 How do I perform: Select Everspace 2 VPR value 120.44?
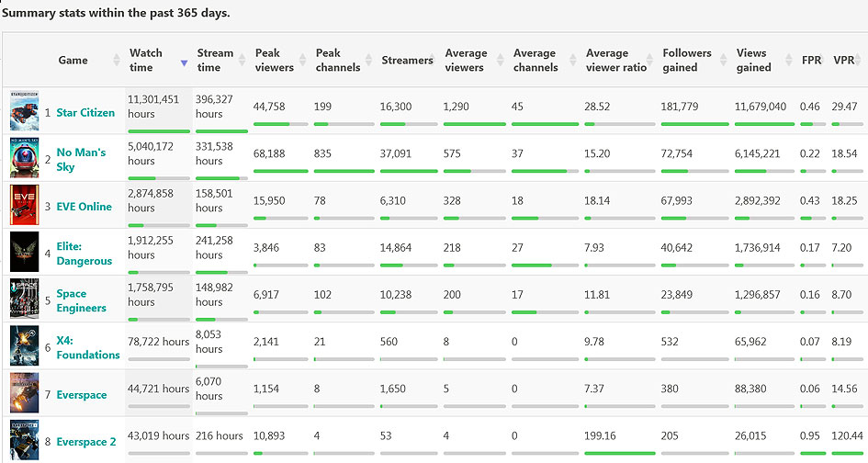coord(847,435)
